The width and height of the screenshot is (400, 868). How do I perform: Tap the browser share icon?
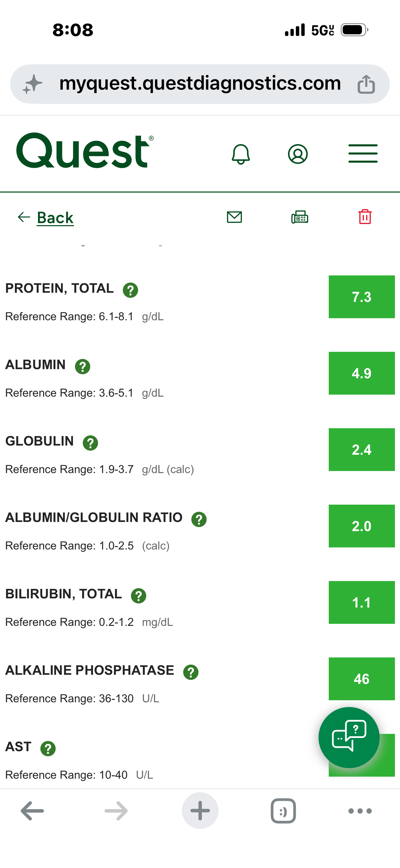(x=366, y=84)
